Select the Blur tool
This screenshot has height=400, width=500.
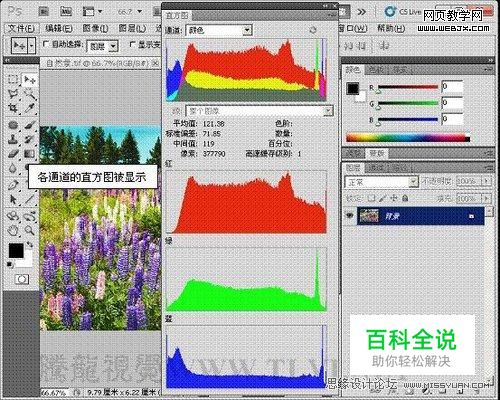[x=13, y=168]
